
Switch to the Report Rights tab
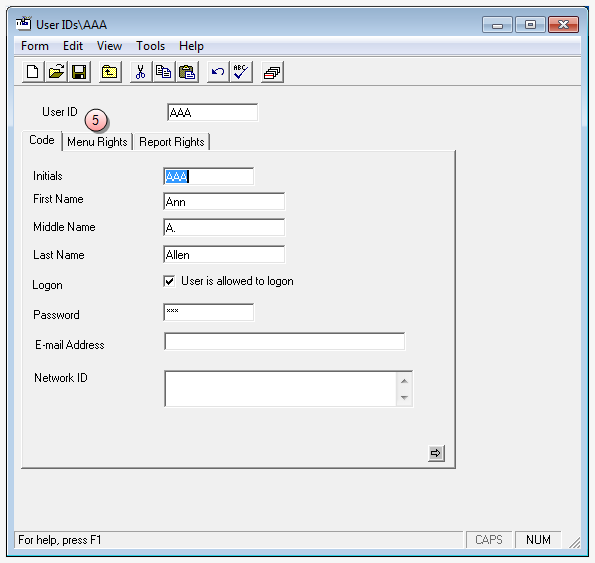pyautogui.click(x=172, y=142)
